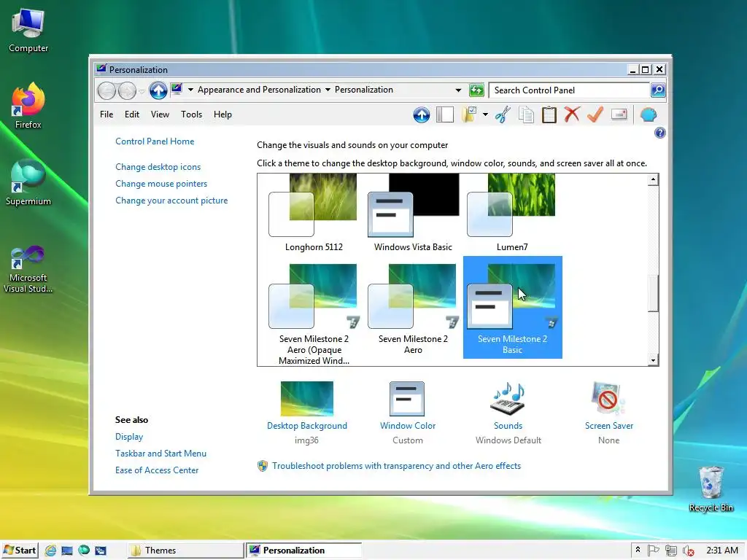Select the Seven Milestone 2 Basic theme
The width and height of the screenshot is (747, 560).
[513, 308]
